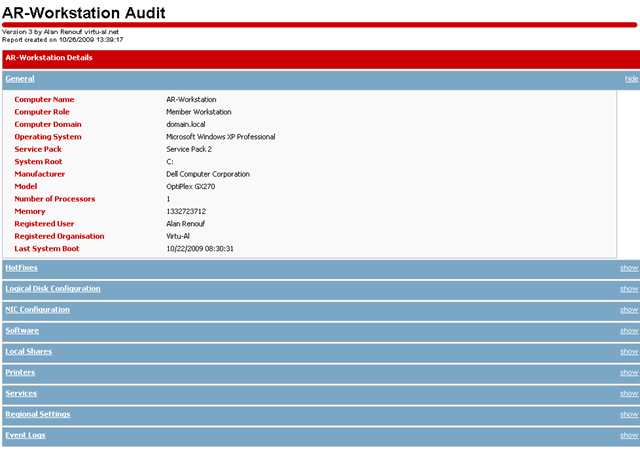Show the Software section contents

coord(629,331)
